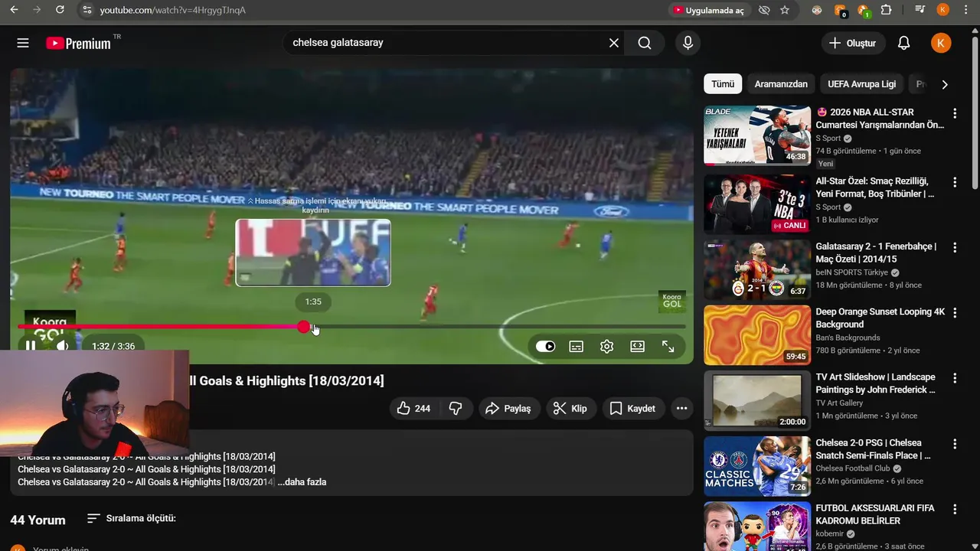Open TV Art Slideshow video title
This screenshot has width=980, height=551.
pos(875,383)
